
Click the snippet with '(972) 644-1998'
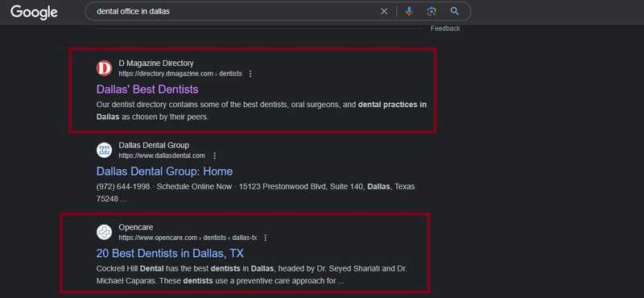tap(255, 192)
